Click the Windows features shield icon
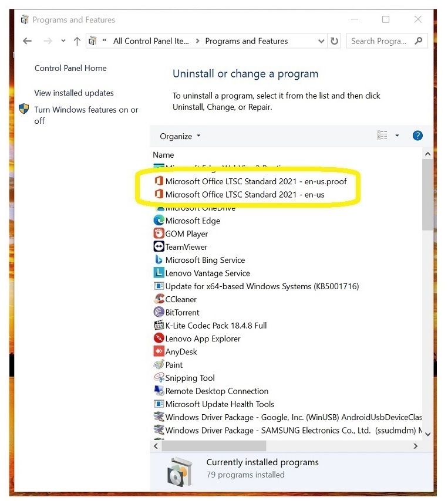The width and height of the screenshot is (448, 501). tap(24, 109)
